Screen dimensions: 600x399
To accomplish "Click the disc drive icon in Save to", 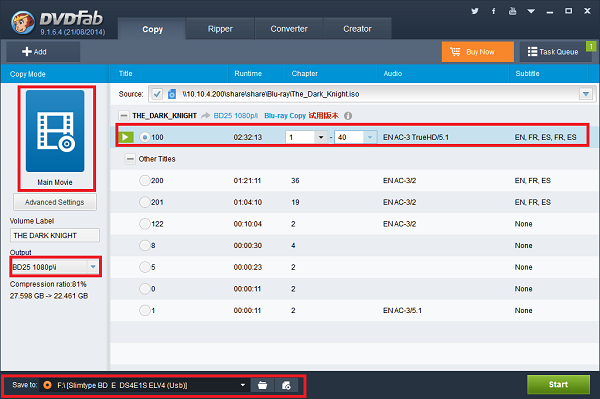I will [47, 385].
